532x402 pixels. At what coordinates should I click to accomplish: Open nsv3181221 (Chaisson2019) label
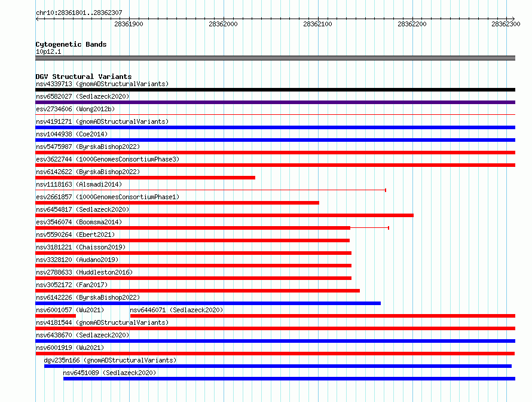[x=81, y=247]
